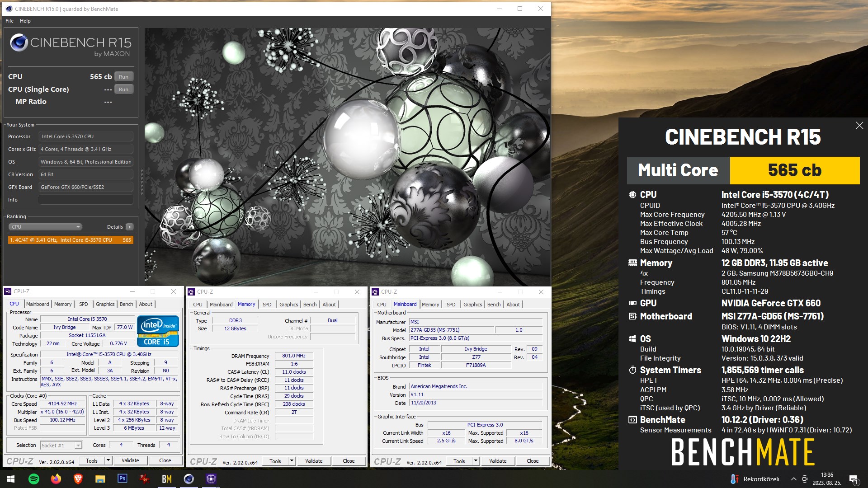Close the BenchMate result overlay
This screenshot has width=868, height=488.
(x=859, y=126)
